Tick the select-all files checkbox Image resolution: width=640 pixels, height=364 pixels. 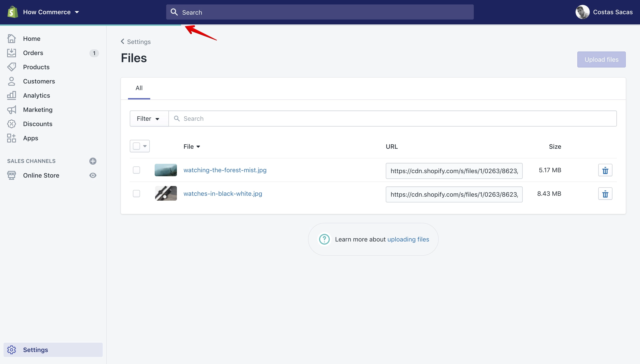136,146
